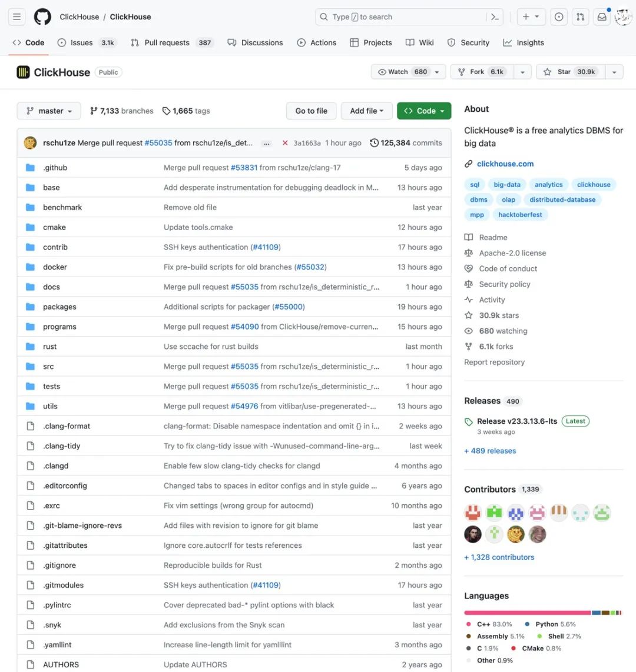Click rschu1ze commit author avatar
636x672 pixels.
tap(30, 143)
